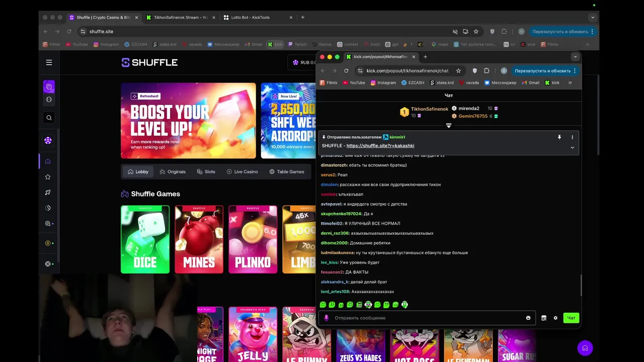The image size is (644, 362).
Task: Bookmark the shuffle.site page with the star
Action: [x=476, y=31]
